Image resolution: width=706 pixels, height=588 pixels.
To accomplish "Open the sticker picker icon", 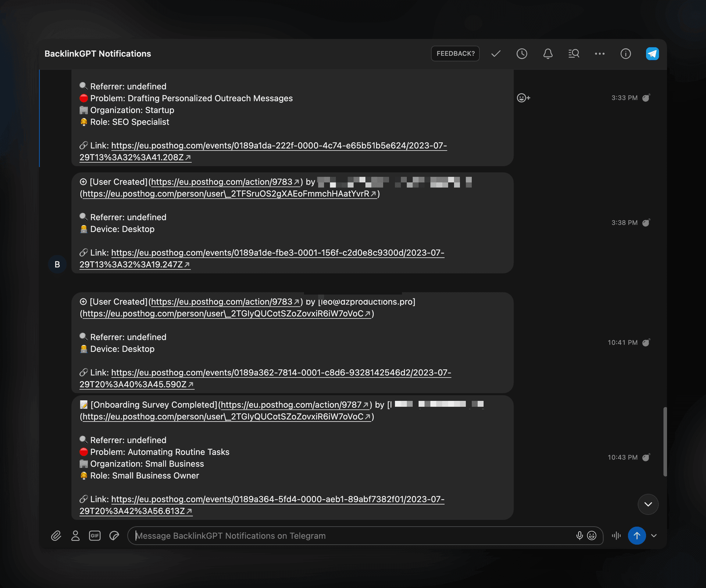I will (114, 536).
